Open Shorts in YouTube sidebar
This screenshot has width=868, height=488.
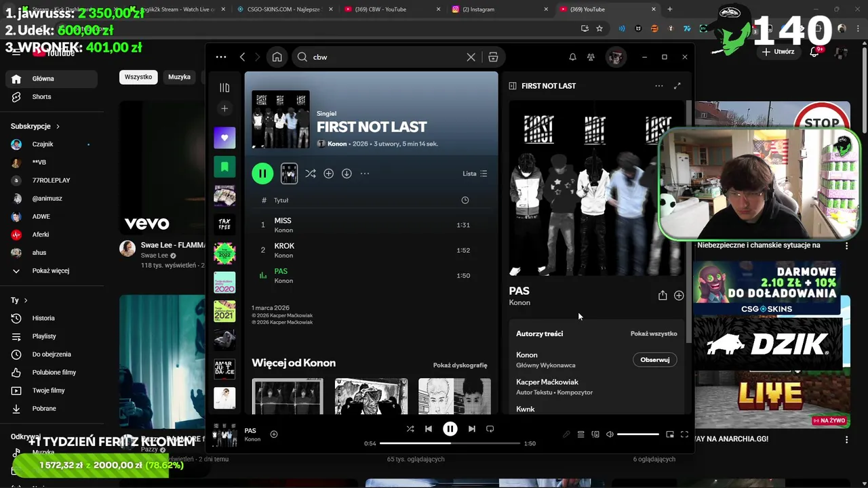click(x=52, y=97)
